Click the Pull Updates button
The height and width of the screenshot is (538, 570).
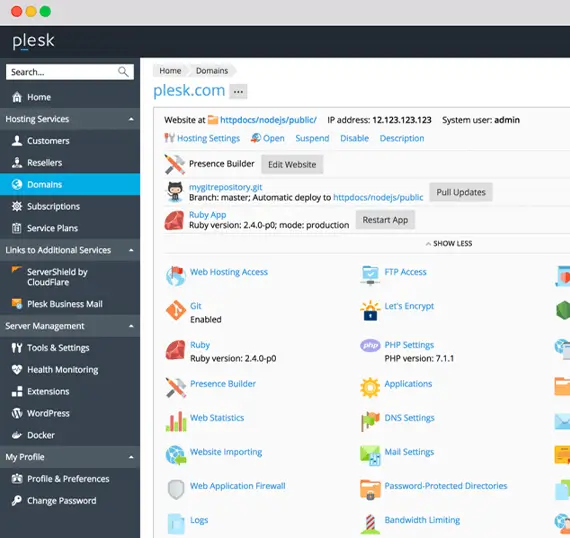pos(461,192)
